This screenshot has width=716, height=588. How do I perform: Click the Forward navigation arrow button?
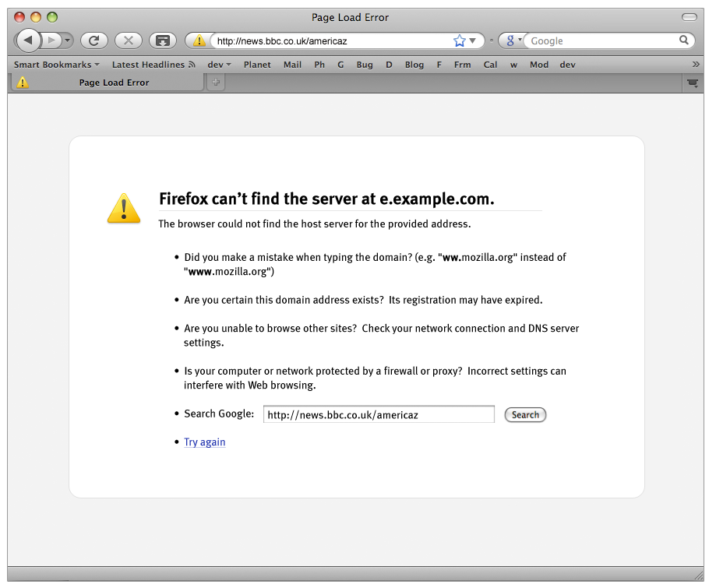point(51,40)
